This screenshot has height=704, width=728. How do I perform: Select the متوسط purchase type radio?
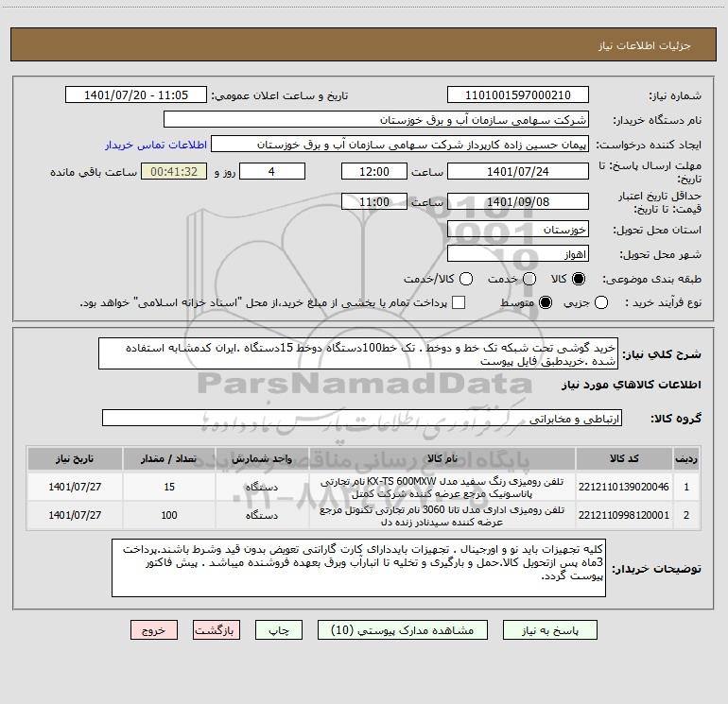coord(546,302)
